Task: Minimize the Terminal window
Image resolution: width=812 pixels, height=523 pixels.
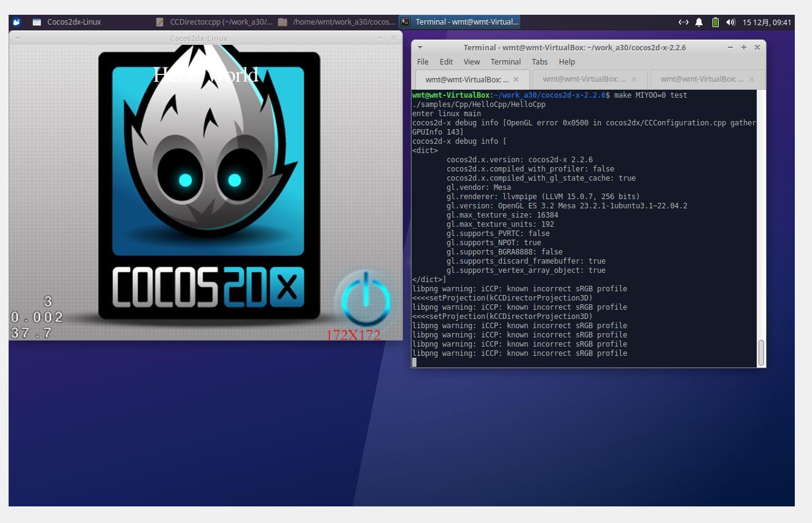Action: coord(730,47)
